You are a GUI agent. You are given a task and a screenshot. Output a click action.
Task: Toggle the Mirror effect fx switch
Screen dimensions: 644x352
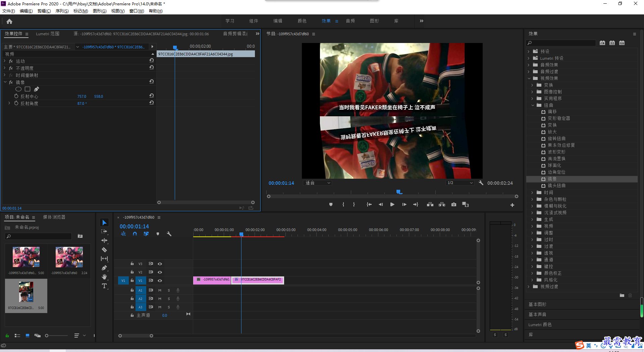11,82
